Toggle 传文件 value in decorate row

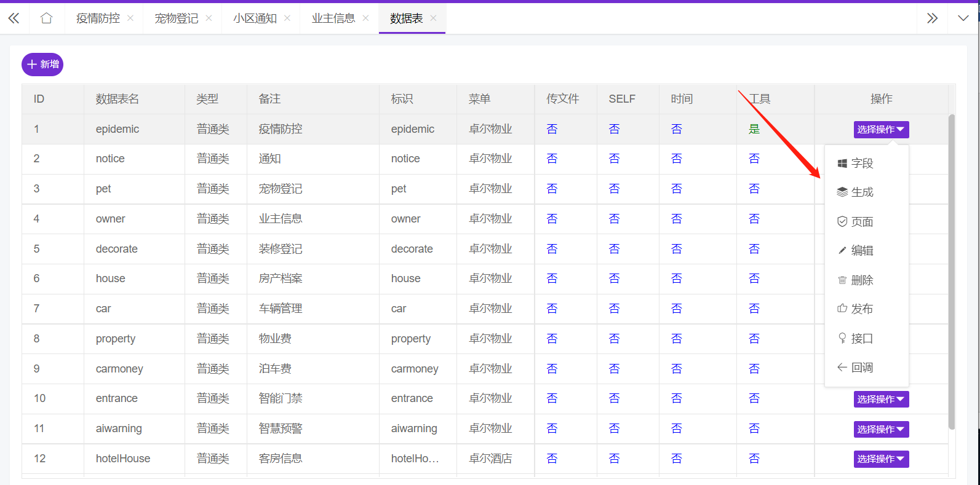click(x=552, y=249)
